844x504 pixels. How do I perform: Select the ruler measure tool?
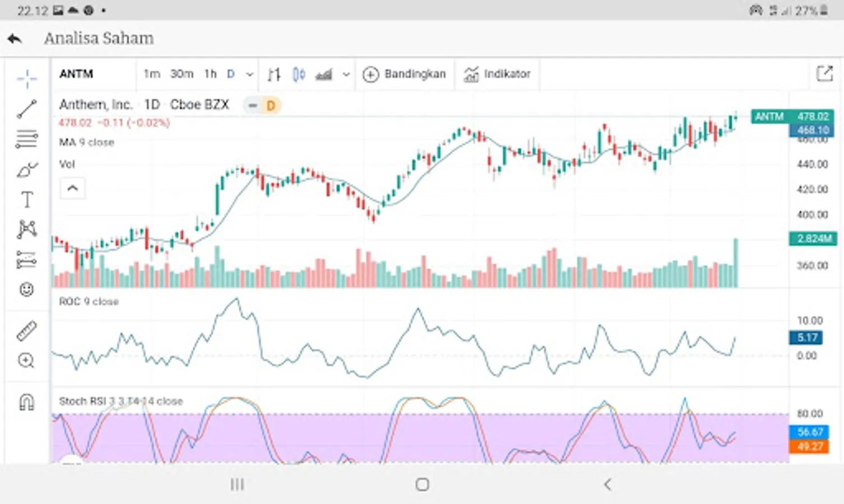click(x=26, y=331)
